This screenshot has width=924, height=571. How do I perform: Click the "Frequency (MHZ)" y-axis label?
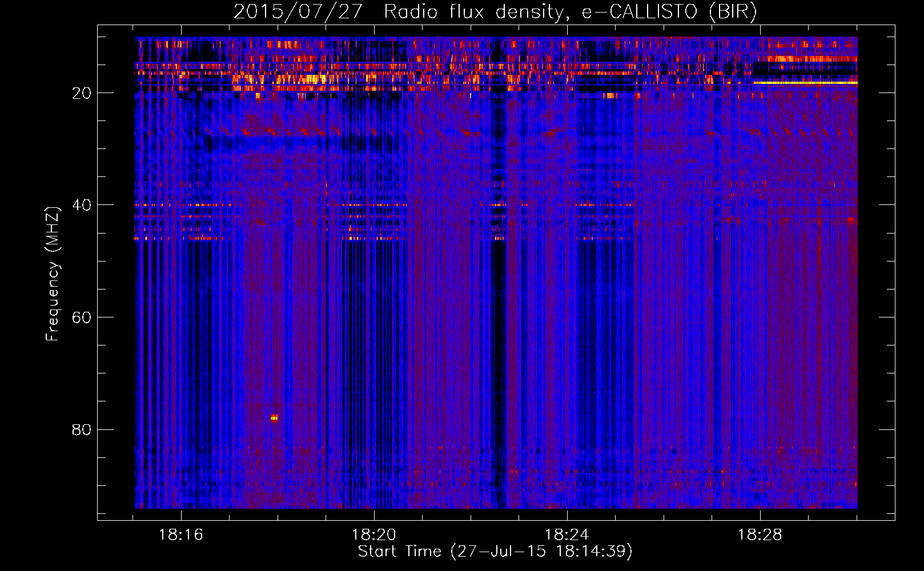(x=53, y=274)
